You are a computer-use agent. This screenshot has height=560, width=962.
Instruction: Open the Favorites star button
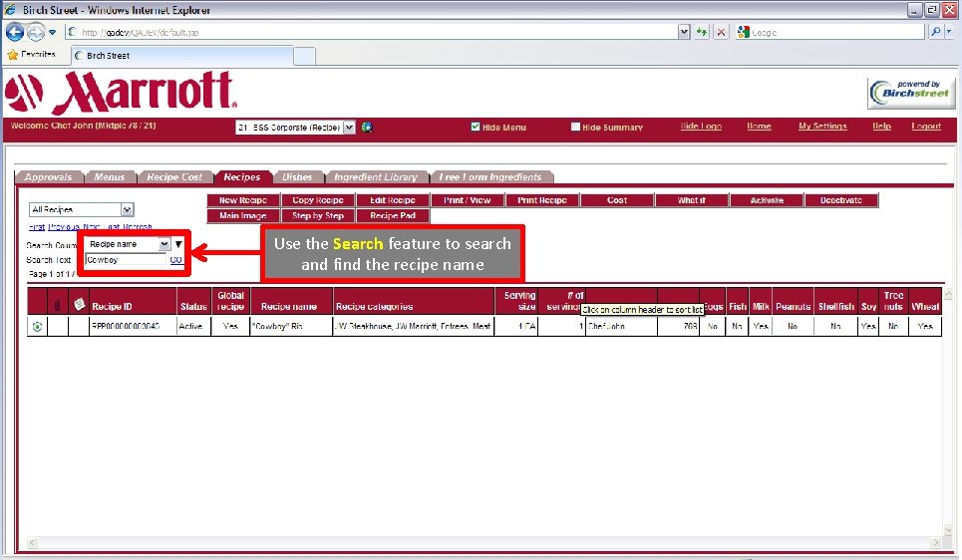pyautogui.click(x=32, y=55)
